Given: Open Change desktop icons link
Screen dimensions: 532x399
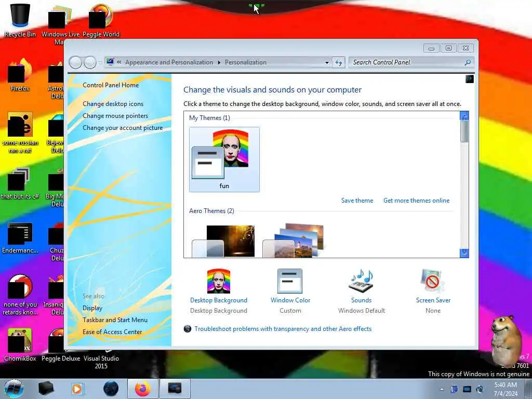Looking at the screenshot, I should pyautogui.click(x=113, y=104).
